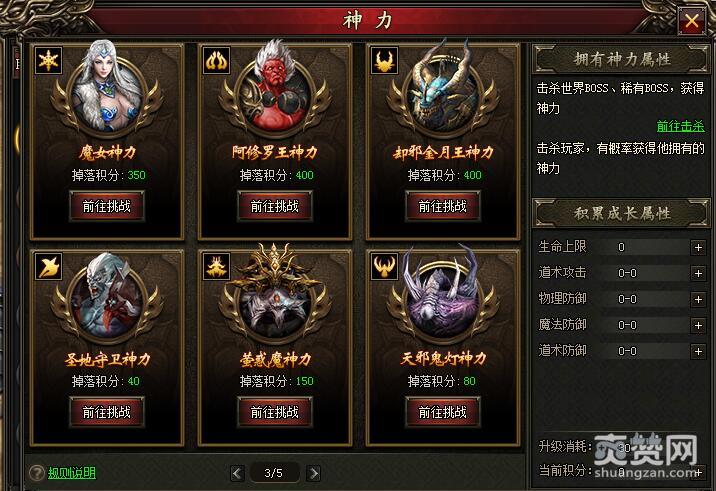Image resolution: width=716 pixels, height=491 pixels.
Task: Increase 道术攻击 with plus button
Action: point(698,273)
